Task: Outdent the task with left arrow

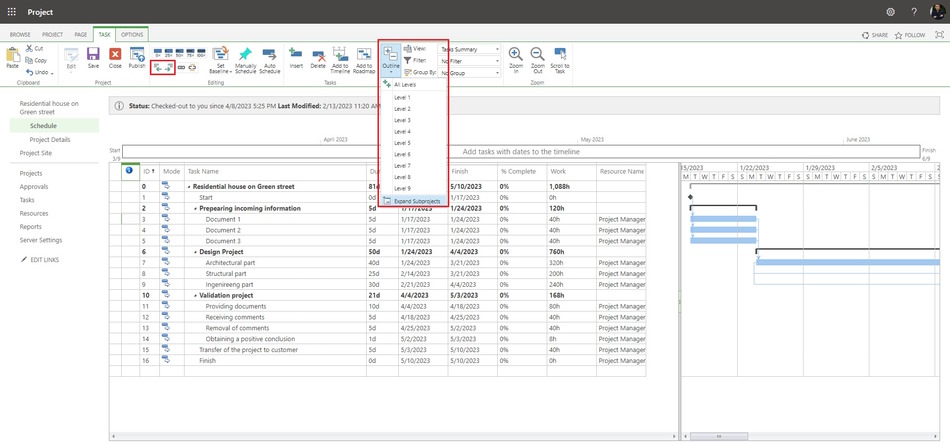Action: tap(157, 67)
